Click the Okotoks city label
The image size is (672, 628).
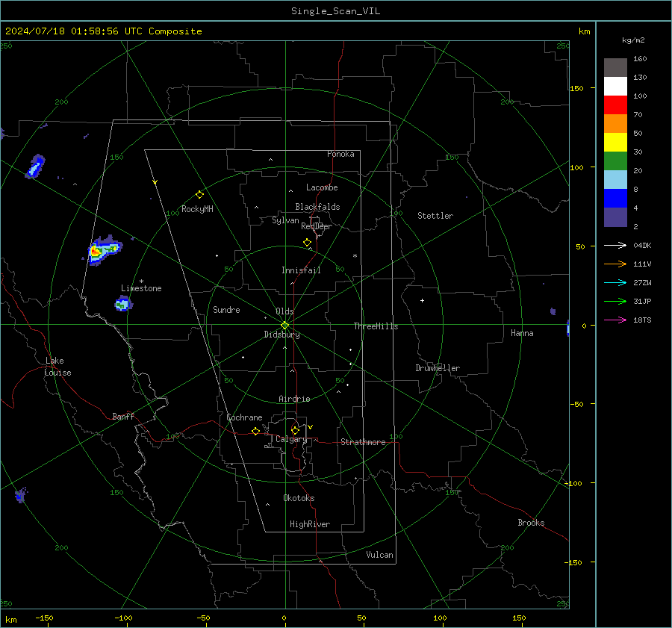[299, 498]
